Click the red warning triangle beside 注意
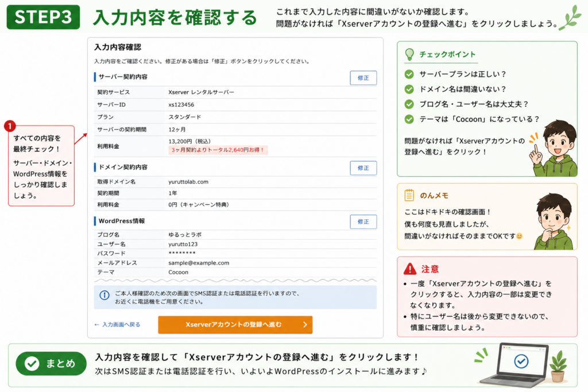The height and width of the screenshot is (392, 588). [x=410, y=269]
